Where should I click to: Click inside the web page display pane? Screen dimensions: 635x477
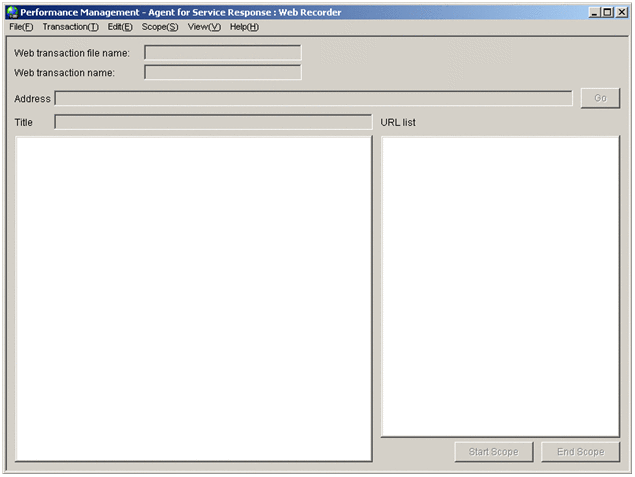194,299
